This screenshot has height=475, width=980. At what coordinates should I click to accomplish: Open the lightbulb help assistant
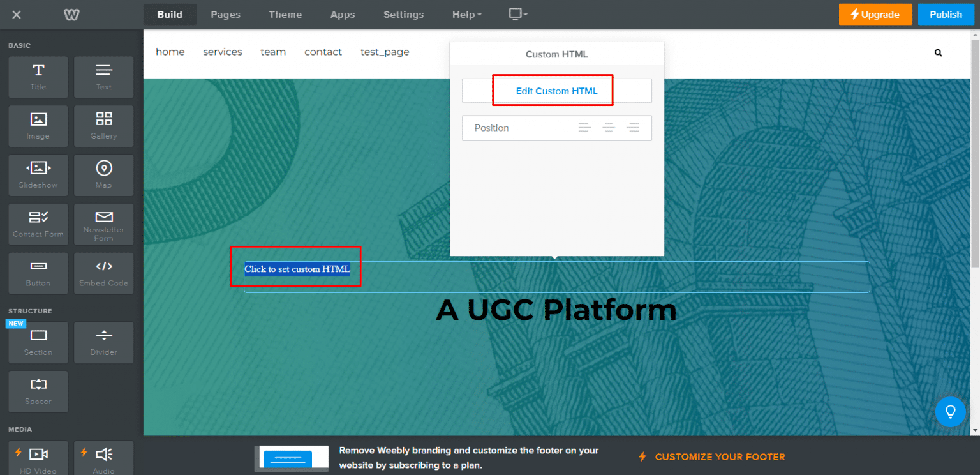point(950,412)
